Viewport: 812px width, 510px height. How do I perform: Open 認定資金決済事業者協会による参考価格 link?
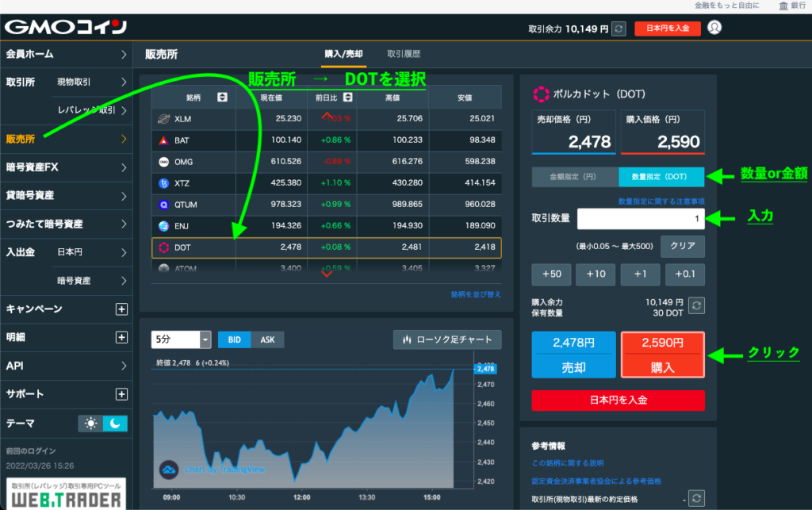(x=596, y=481)
